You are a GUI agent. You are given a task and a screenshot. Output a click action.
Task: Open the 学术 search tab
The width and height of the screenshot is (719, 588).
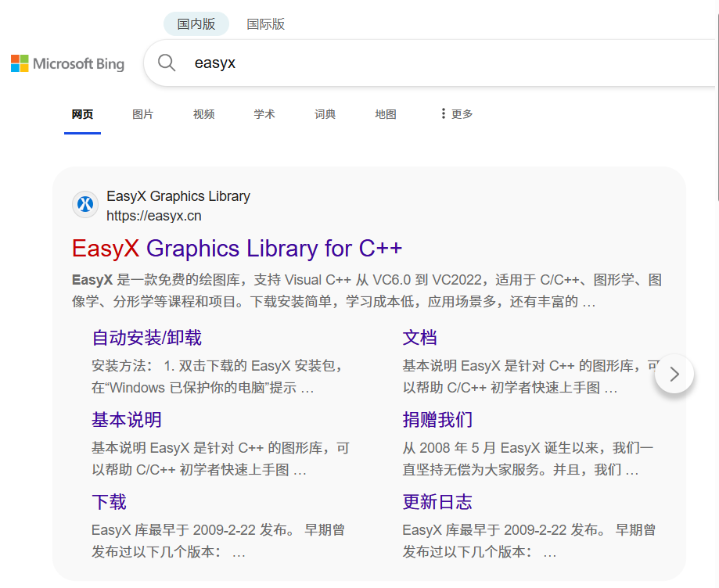coord(264,114)
